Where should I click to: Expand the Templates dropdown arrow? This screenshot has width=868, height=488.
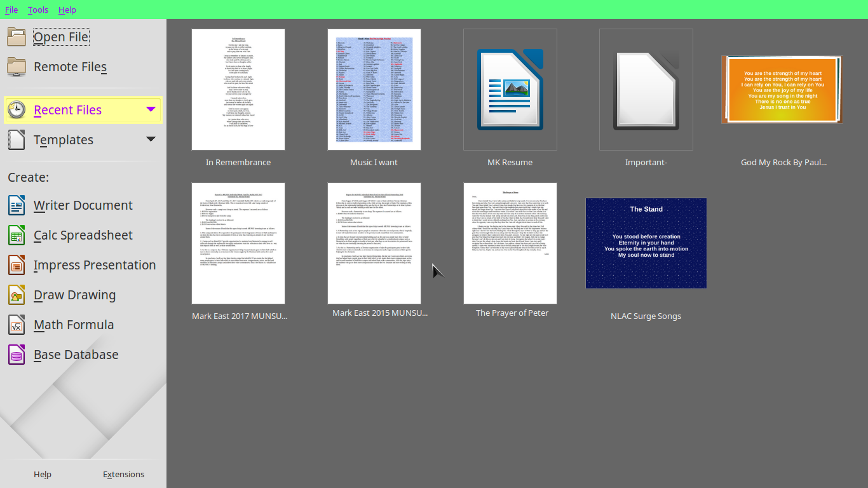(x=151, y=139)
